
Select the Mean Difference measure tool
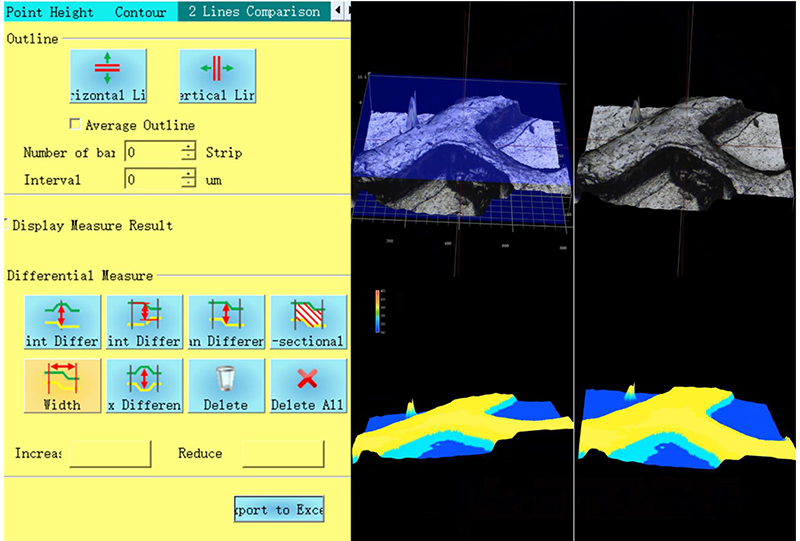coord(227,322)
